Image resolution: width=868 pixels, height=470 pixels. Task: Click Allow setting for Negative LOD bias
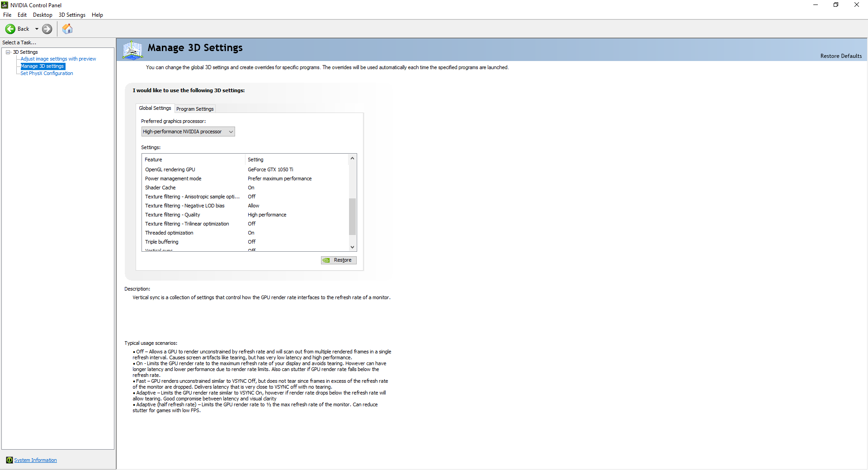(x=253, y=206)
